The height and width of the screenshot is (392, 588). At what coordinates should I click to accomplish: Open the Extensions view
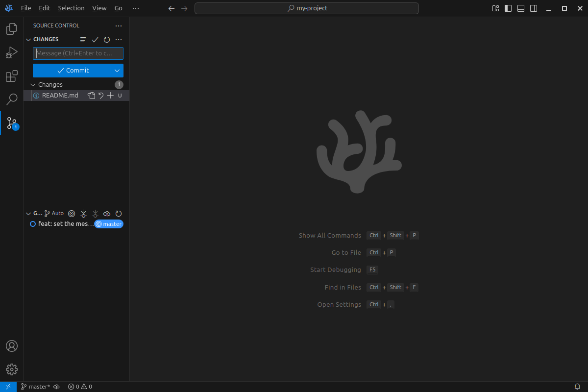coord(11,76)
